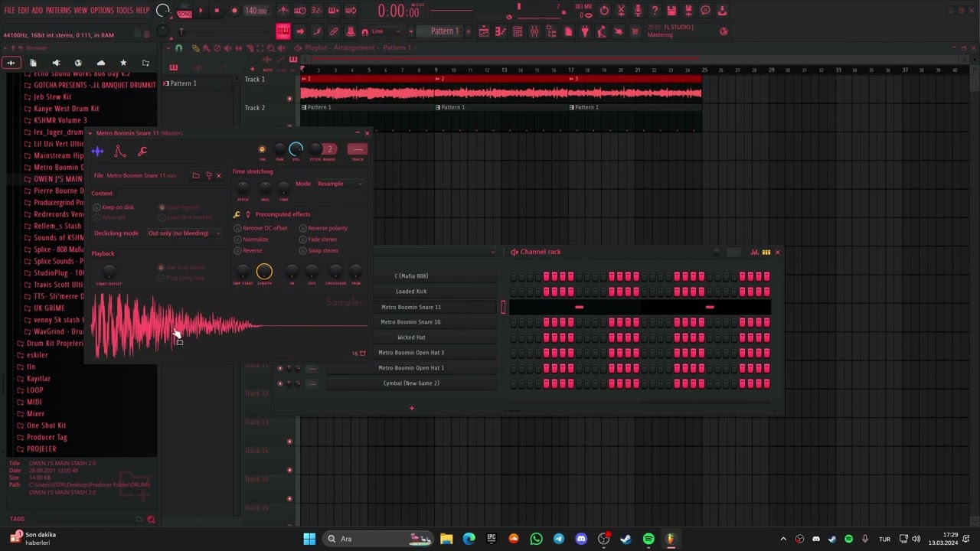Viewport: 980px width, 551px height.
Task: Open the piano roll view button
Action: [501, 31]
